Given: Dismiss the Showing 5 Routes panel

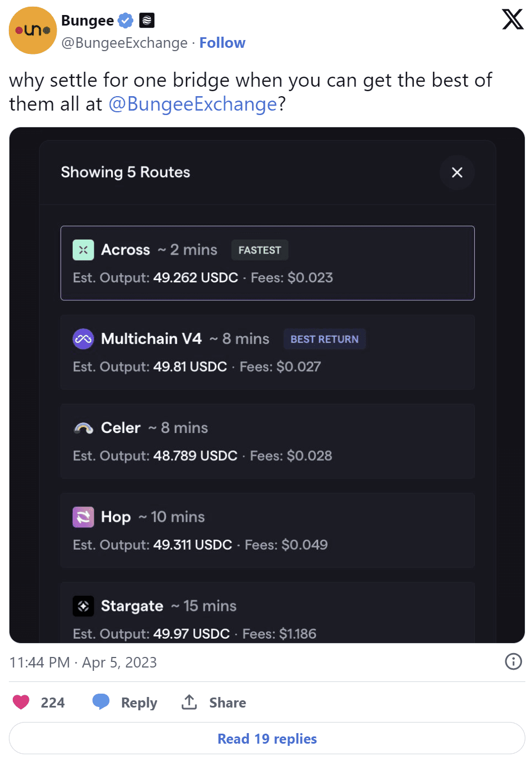Looking at the screenshot, I should click(x=456, y=172).
